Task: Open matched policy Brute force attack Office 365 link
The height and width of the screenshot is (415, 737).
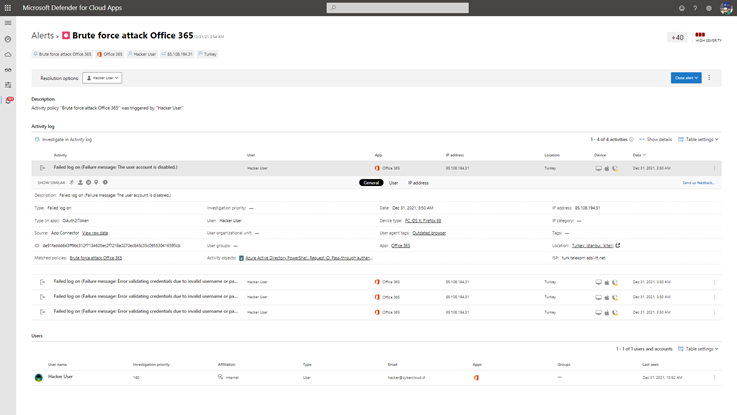Action: [96, 258]
